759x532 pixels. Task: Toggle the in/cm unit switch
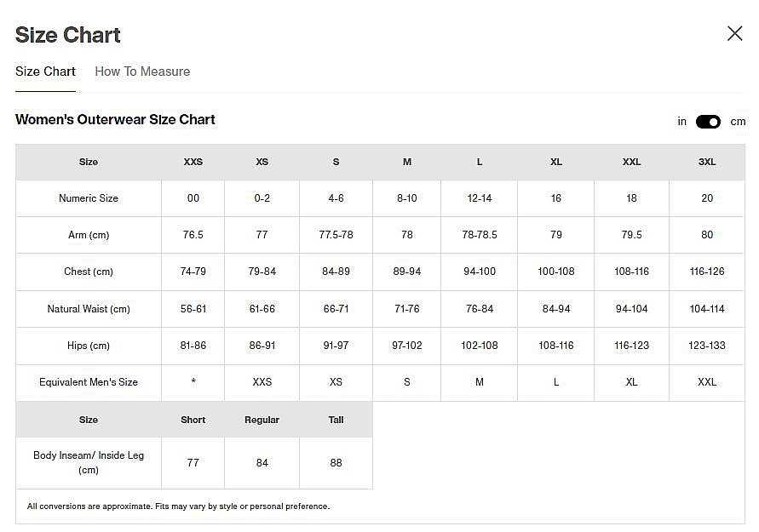point(708,122)
